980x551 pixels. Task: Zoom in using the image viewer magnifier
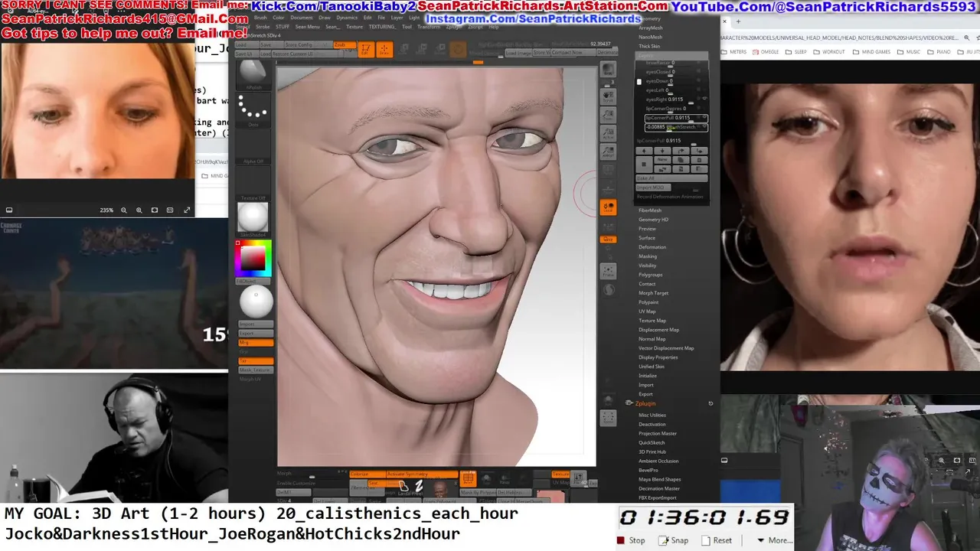tap(139, 210)
